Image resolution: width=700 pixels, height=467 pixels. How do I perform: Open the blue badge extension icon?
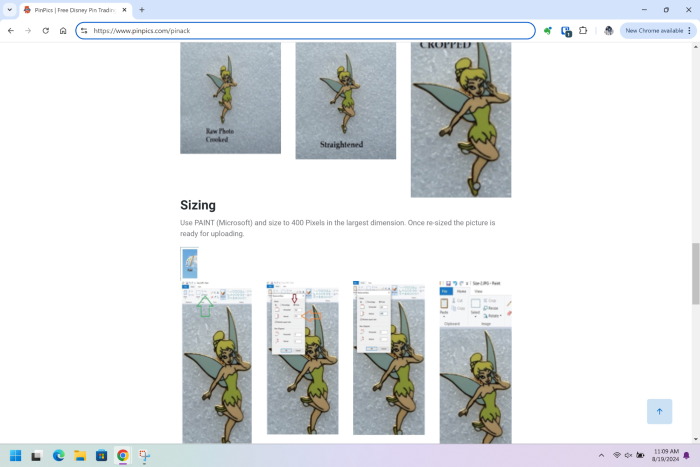point(566,31)
